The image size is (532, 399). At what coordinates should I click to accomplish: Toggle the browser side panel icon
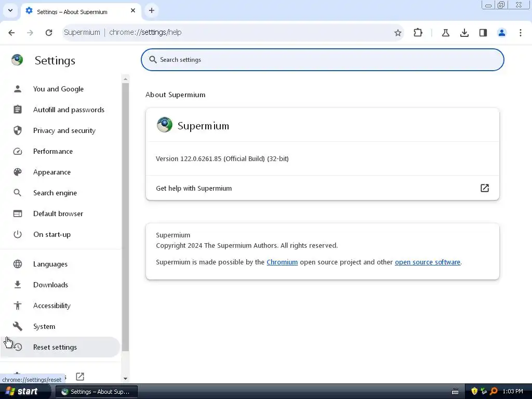(x=483, y=33)
